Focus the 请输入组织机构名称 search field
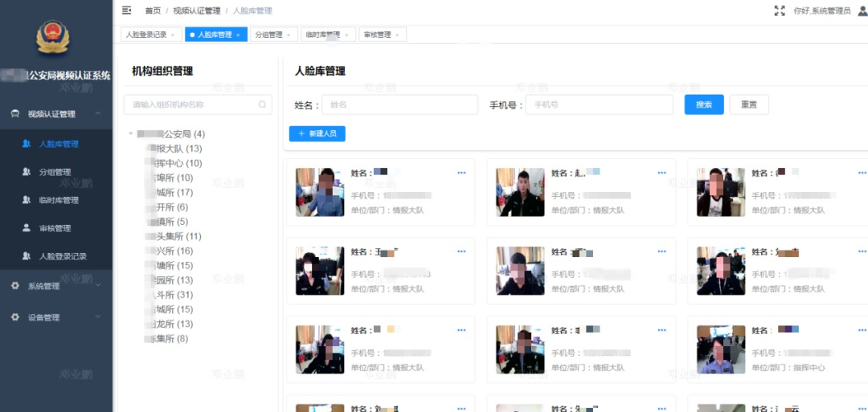Viewport: 868px width, 412px height. (x=198, y=104)
